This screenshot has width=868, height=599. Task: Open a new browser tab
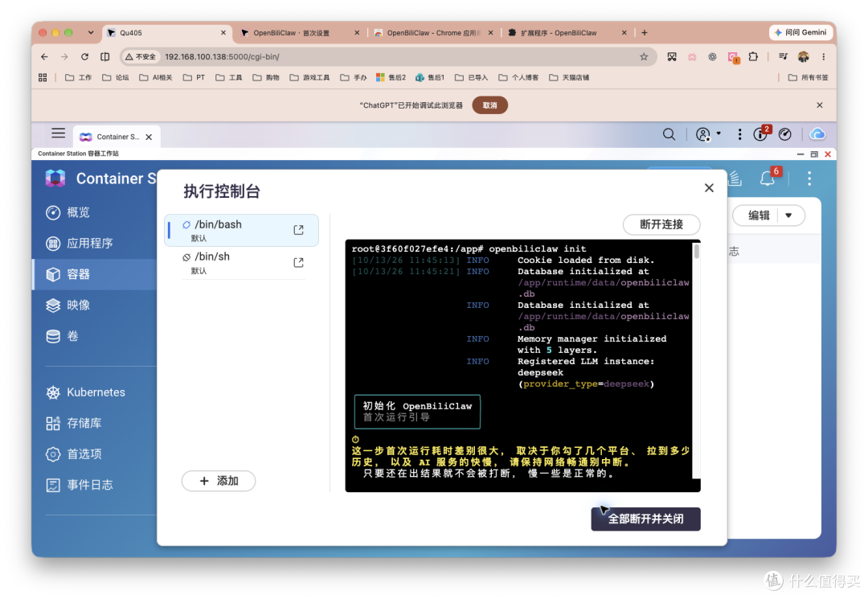645,33
